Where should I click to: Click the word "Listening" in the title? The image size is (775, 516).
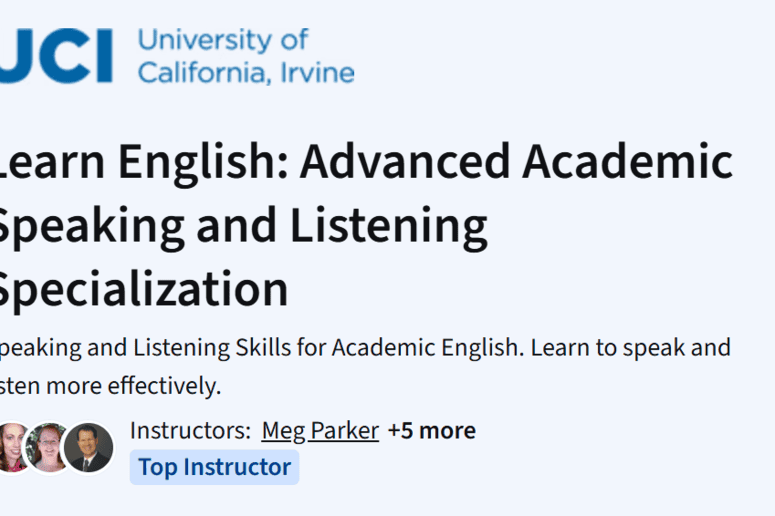click(390, 226)
